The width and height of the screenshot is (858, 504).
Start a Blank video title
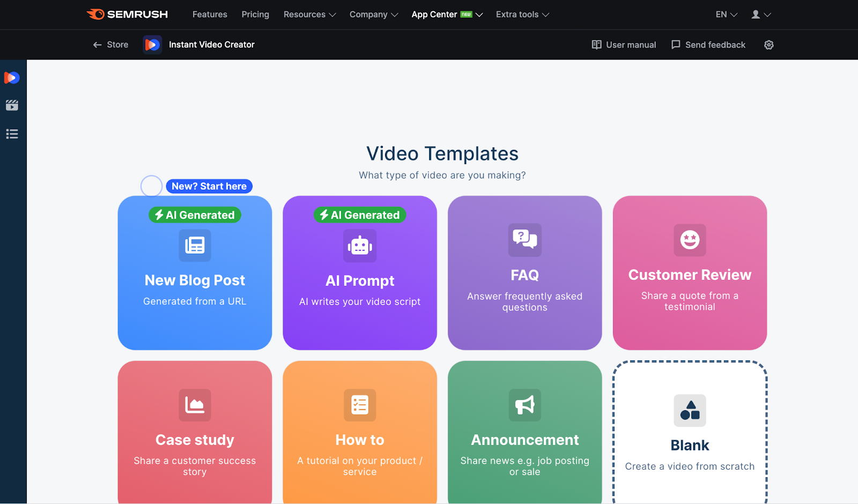point(690,446)
